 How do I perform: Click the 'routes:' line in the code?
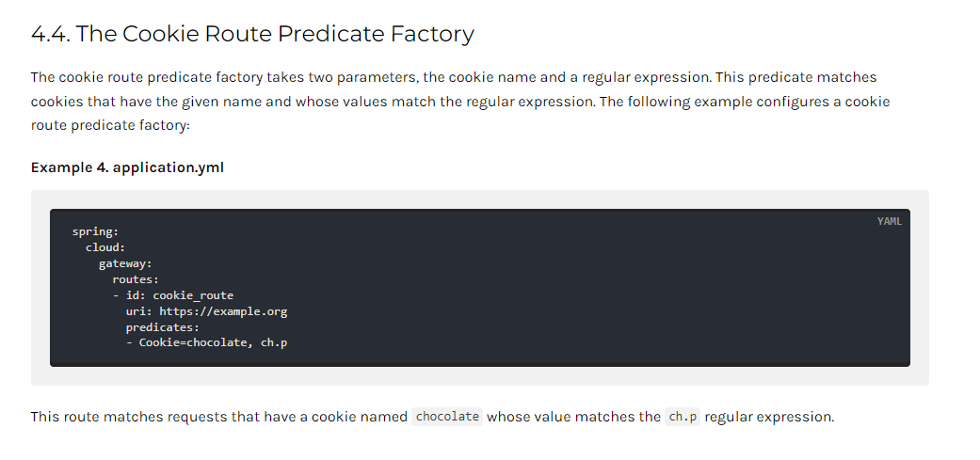136,279
